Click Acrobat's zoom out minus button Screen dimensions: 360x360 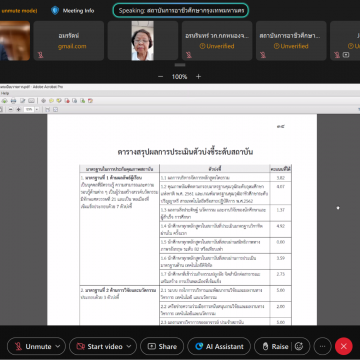[x=10, y=110]
